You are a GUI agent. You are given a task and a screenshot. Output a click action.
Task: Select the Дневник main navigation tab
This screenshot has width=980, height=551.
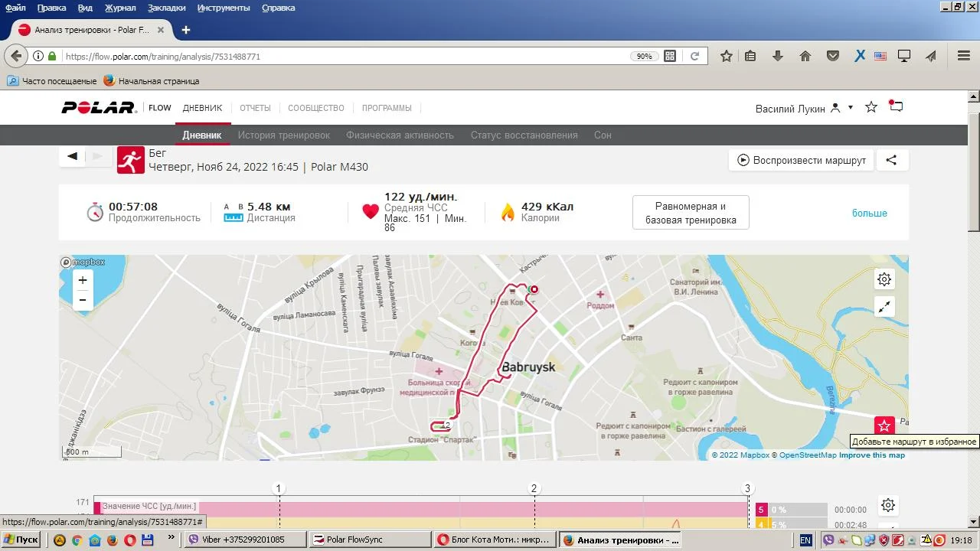[202, 108]
